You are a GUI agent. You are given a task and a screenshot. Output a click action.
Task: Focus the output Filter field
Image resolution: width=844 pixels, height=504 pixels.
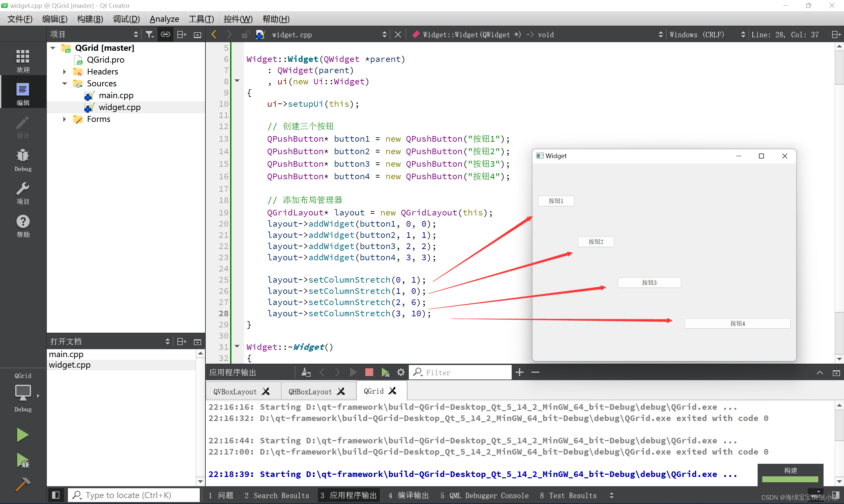tap(460, 372)
